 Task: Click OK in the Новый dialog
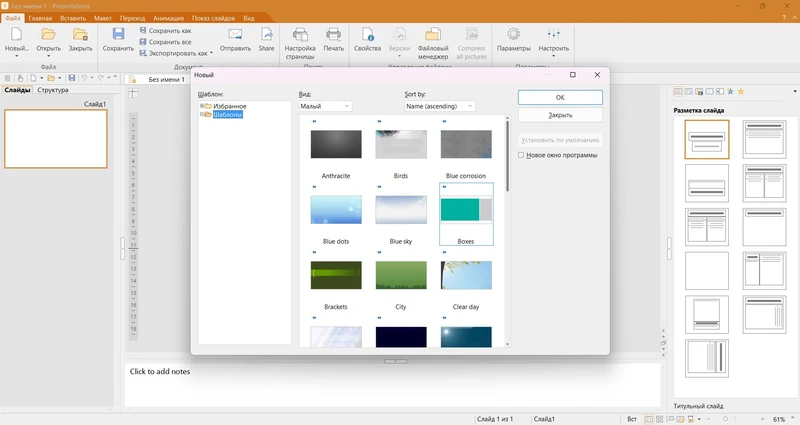coord(560,97)
